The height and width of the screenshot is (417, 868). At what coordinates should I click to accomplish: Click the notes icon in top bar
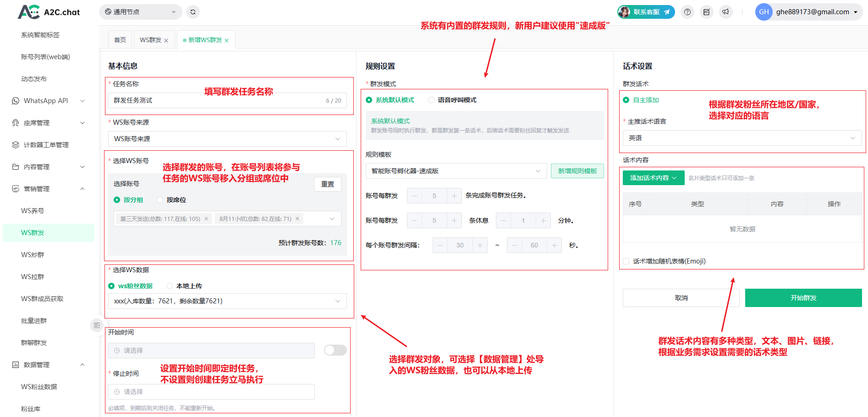706,12
